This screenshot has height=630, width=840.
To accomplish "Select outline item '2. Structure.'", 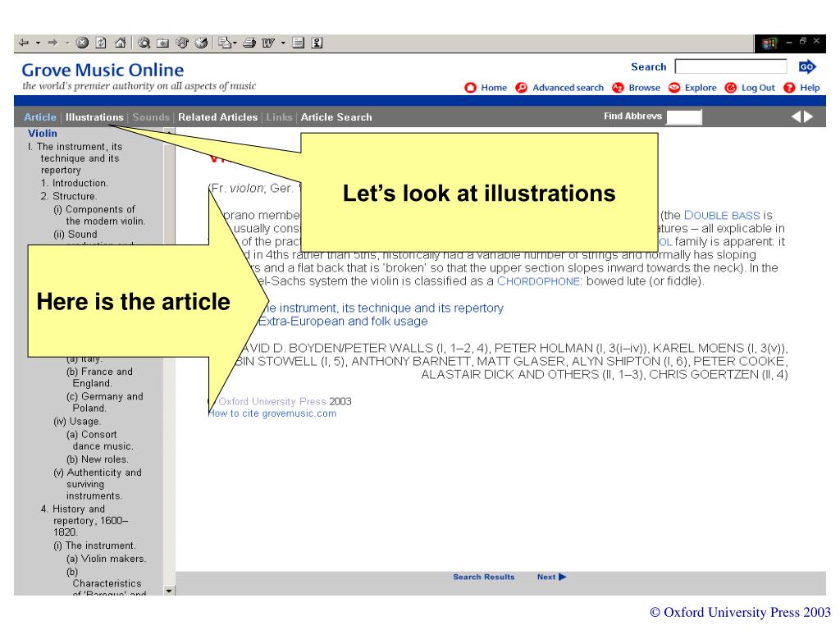I will pos(69,196).
